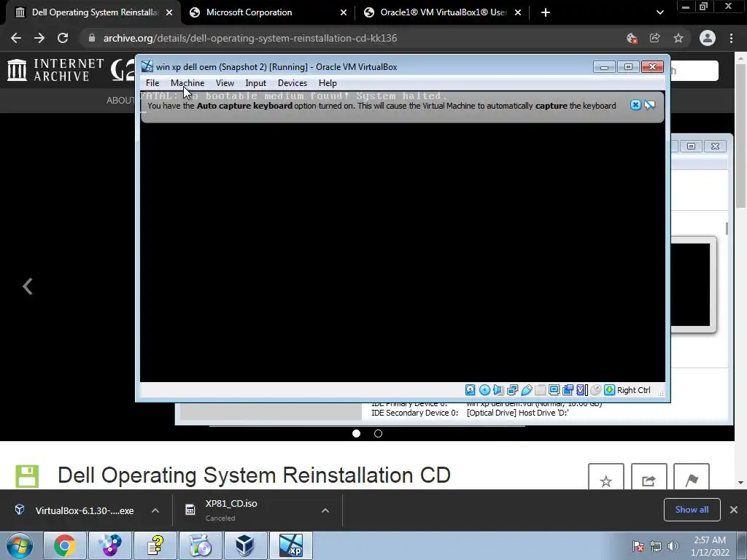Click the don't-show-again notification icon
Viewport: 747px width, 560px height.
pyautogui.click(x=650, y=105)
